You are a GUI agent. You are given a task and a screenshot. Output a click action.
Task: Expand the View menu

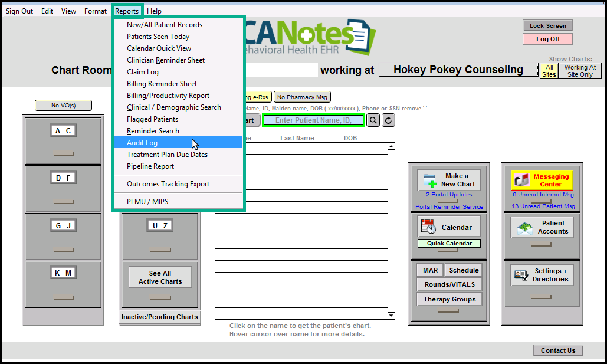point(68,11)
